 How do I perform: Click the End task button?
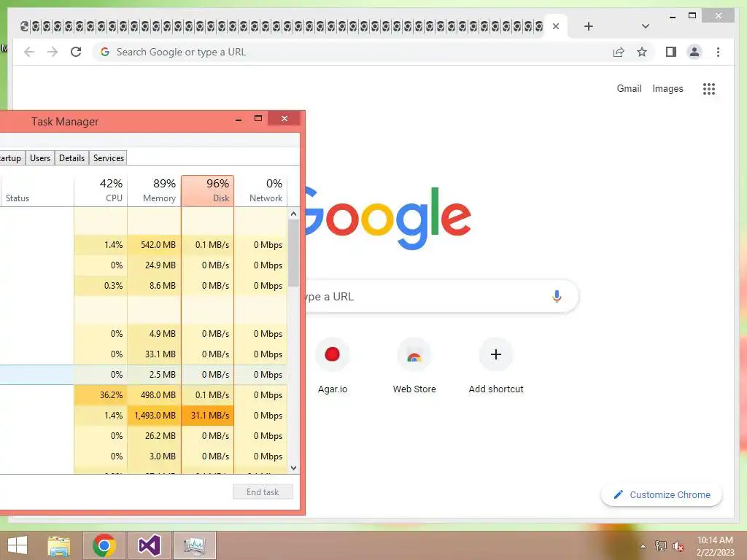coord(263,492)
